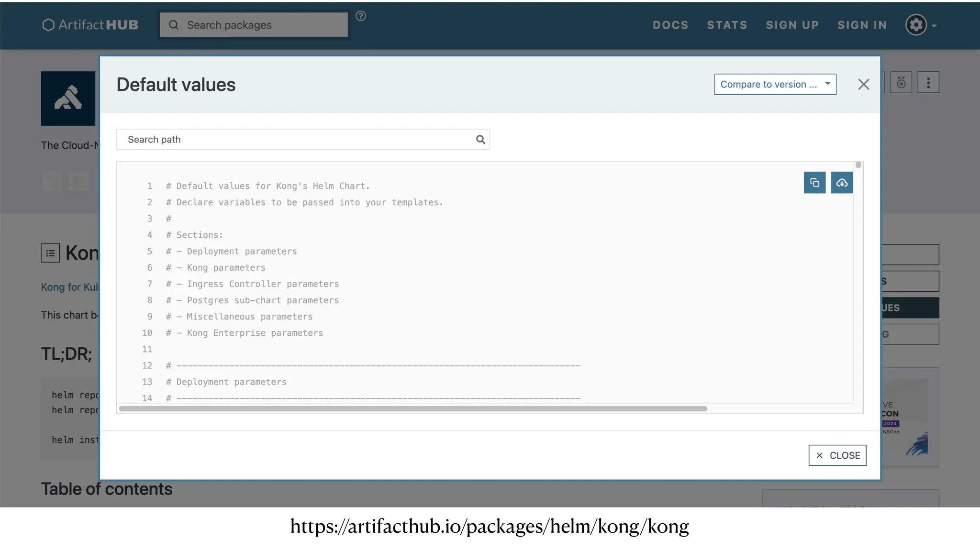This screenshot has width=980, height=551.
Task: Click line 8 'Postgres sub-chart parameters'
Action: (263, 300)
